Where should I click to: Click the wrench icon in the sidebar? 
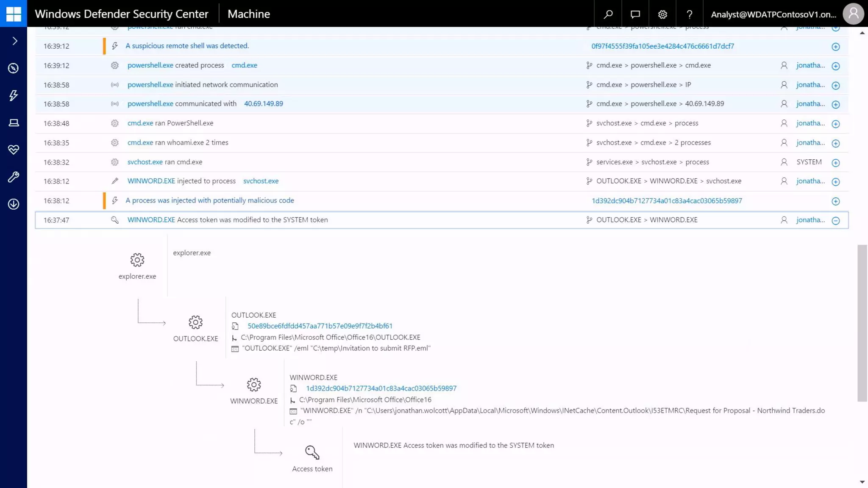point(14,177)
